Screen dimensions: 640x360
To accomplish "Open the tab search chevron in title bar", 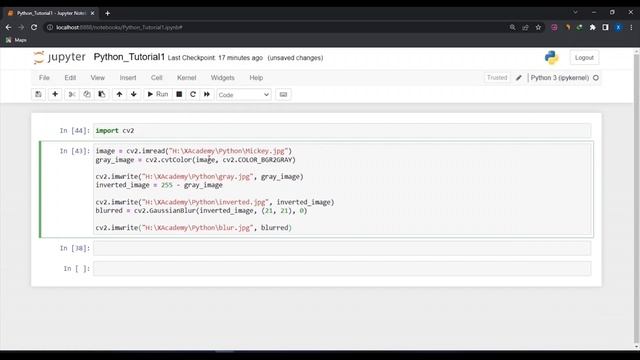I will pos(576,12).
